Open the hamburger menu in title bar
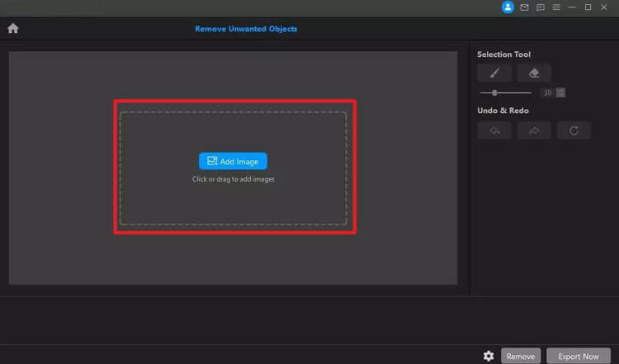 556,7
